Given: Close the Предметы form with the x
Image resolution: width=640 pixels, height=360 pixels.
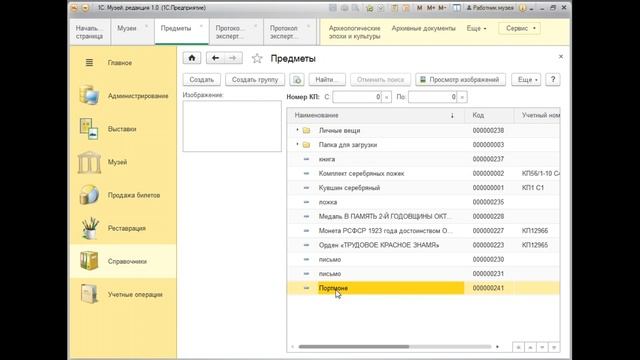Looking at the screenshot, I should pyautogui.click(x=560, y=56).
